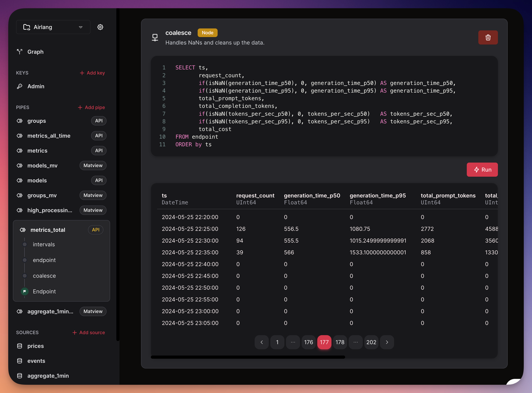Click the flag icon on the Endpoint node
Viewport: 532px width, 393px height.
pyautogui.click(x=25, y=291)
